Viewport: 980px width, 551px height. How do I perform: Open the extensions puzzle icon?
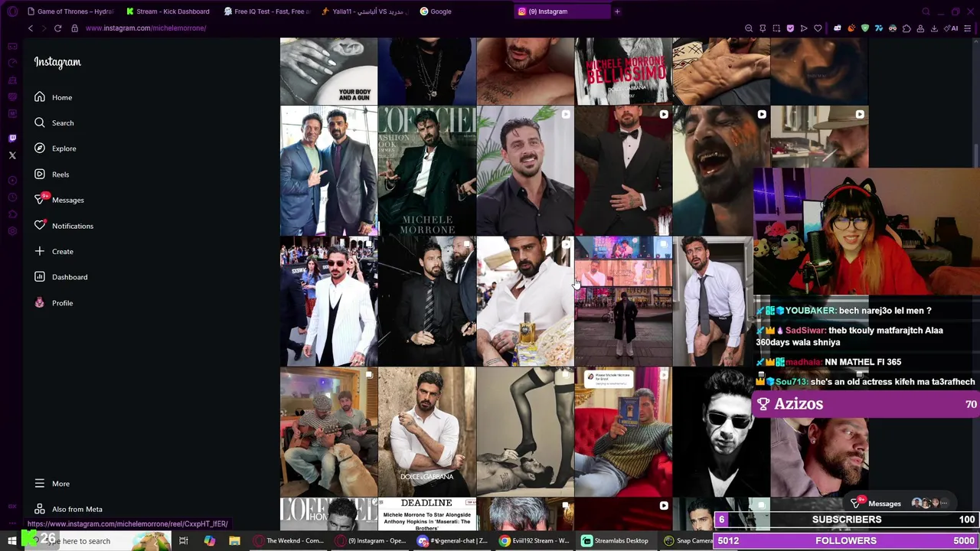pyautogui.click(x=906, y=28)
